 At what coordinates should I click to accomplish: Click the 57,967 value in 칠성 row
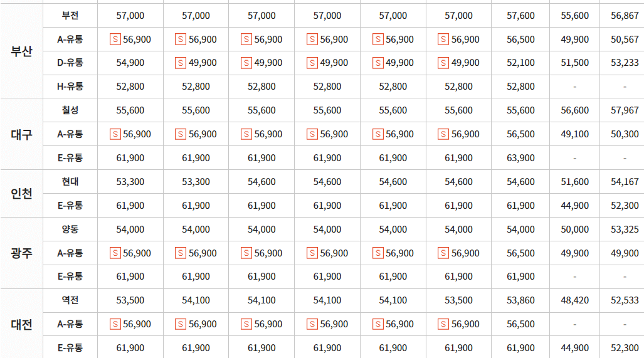(625, 110)
